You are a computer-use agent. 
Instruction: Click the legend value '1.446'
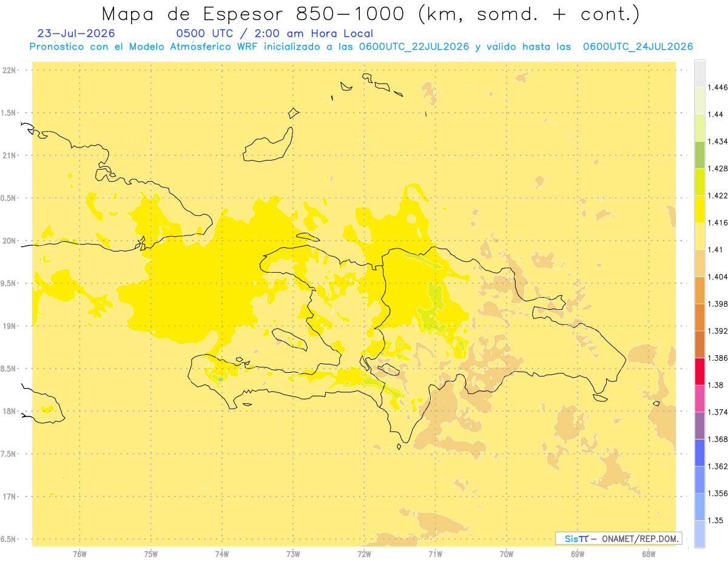717,87
